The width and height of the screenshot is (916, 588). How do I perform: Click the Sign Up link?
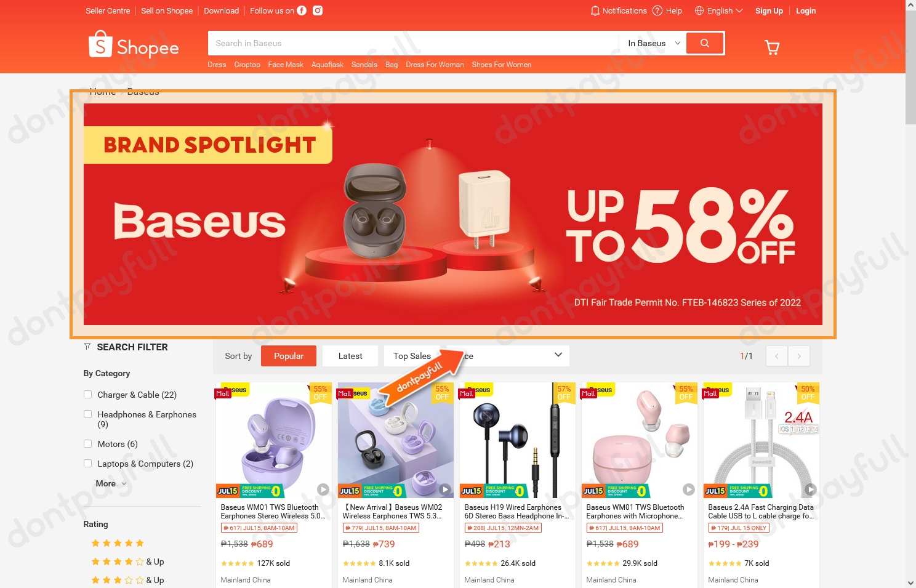tap(769, 10)
